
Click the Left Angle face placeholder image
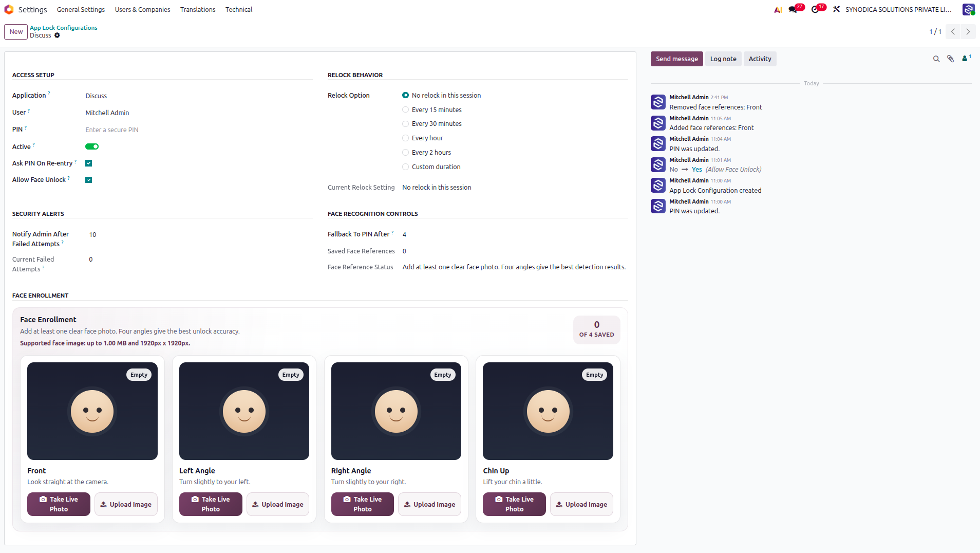pos(244,411)
